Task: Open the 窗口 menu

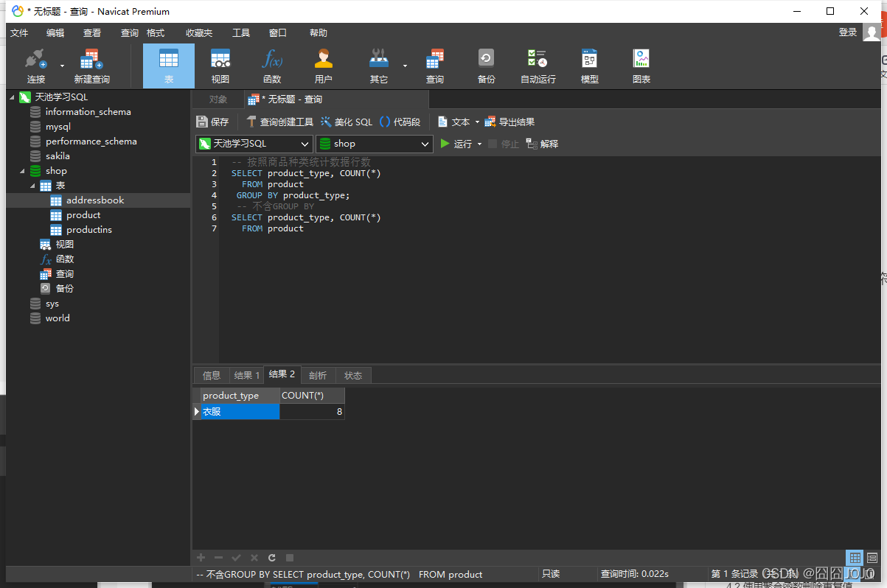Action: [x=278, y=33]
